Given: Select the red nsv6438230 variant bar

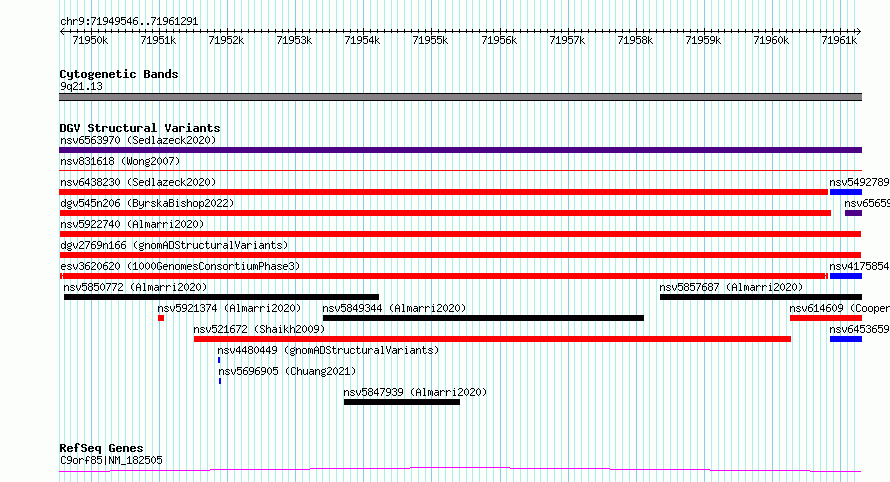Looking at the screenshot, I should point(443,192).
